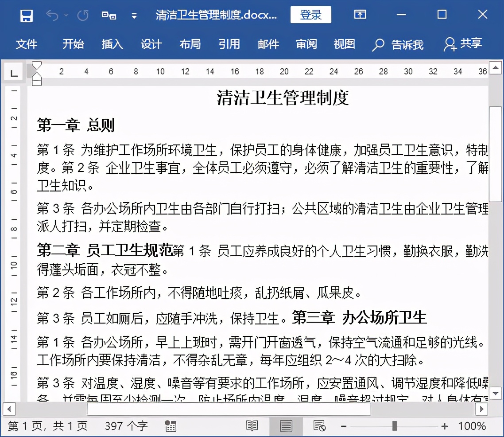Open the 告诉我 search box
Image resolution: width=504 pixels, height=437 pixels.
(x=399, y=44)
